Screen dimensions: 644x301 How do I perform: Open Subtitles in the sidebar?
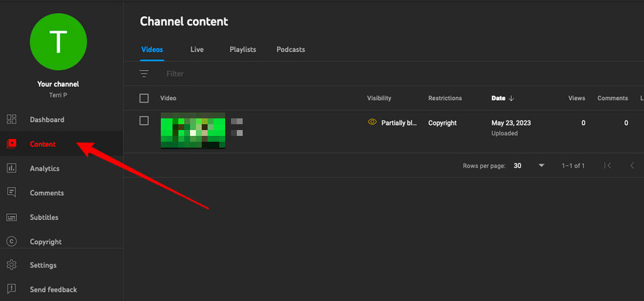click(x=61, y=217)
